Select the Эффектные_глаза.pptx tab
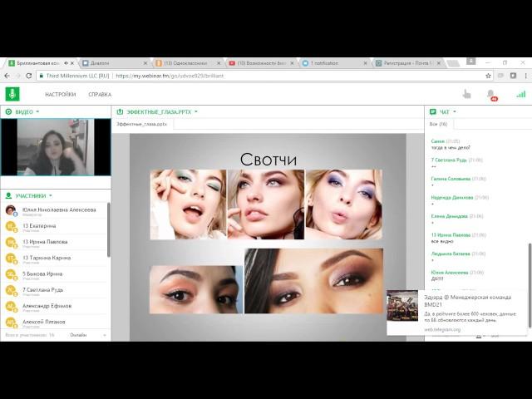The image size is (532, 399). [142, 124]
